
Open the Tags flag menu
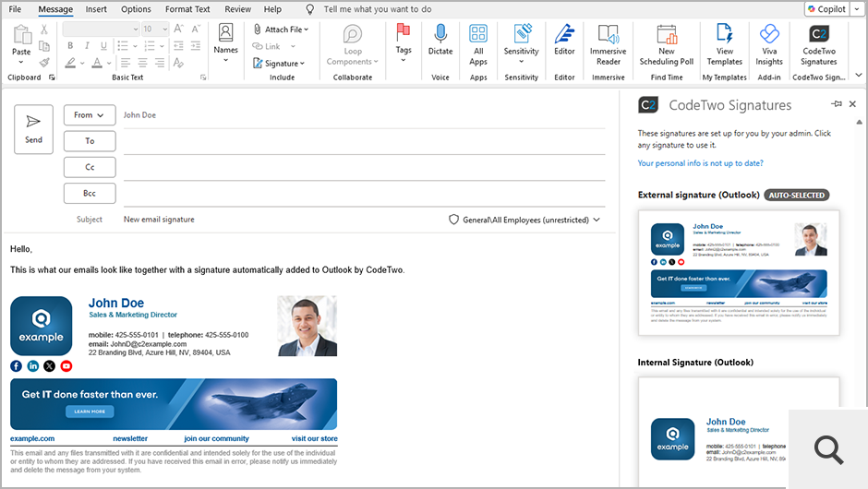pos(404,42)
